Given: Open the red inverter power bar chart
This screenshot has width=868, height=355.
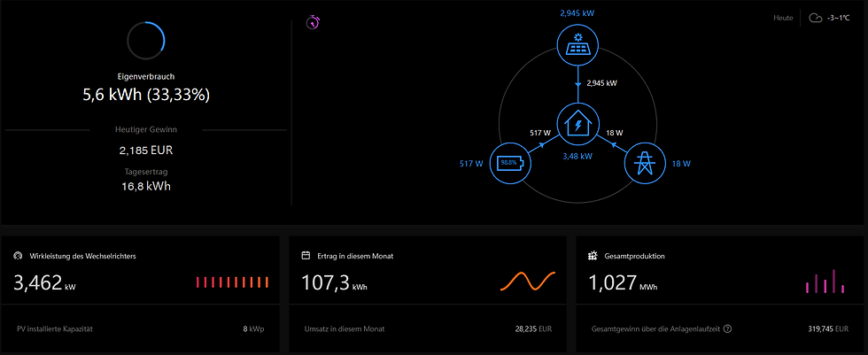Looking at the screenshot, I should pos(232,282).
